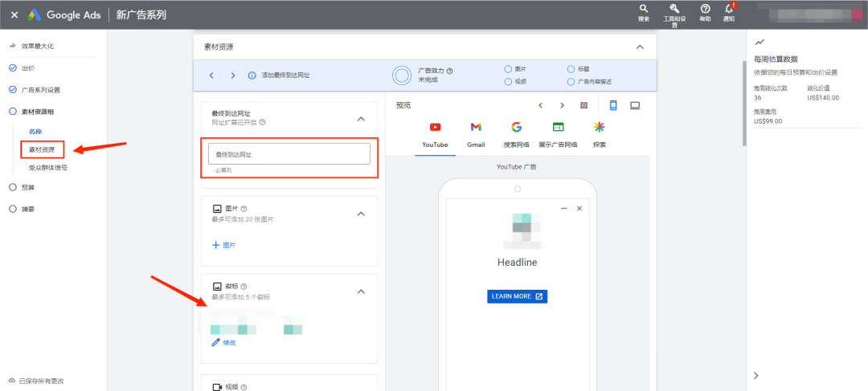868x391 pixels.
Task: Click the US$140.00 conversion value
Action: [x=823, y=98]
